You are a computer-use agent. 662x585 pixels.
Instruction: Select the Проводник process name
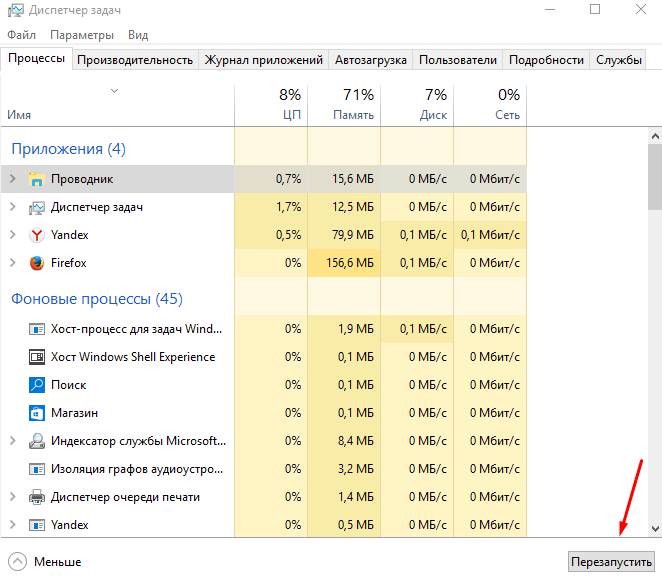[x=82, y=179]
